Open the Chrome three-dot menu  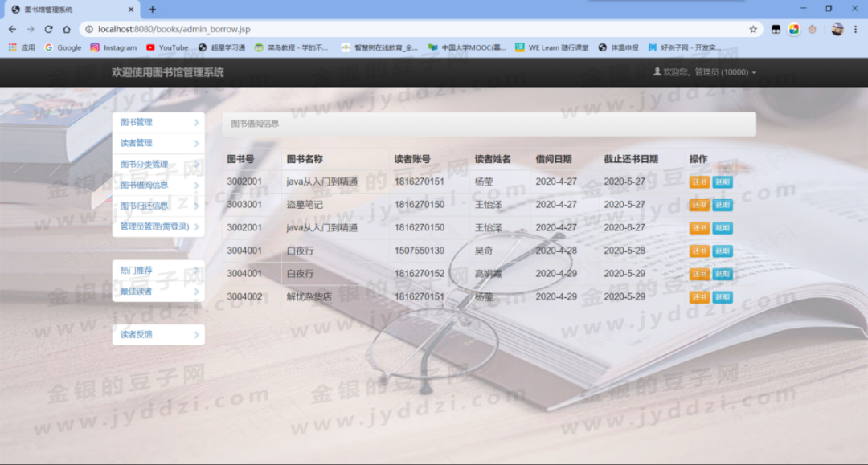(855, 29)
